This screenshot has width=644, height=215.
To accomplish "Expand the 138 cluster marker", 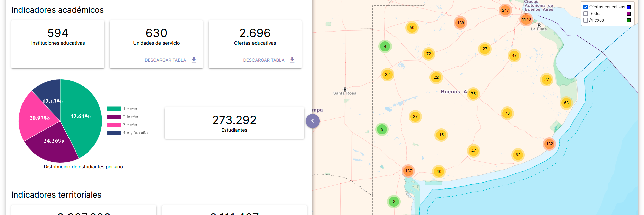I will click(460, 23).
